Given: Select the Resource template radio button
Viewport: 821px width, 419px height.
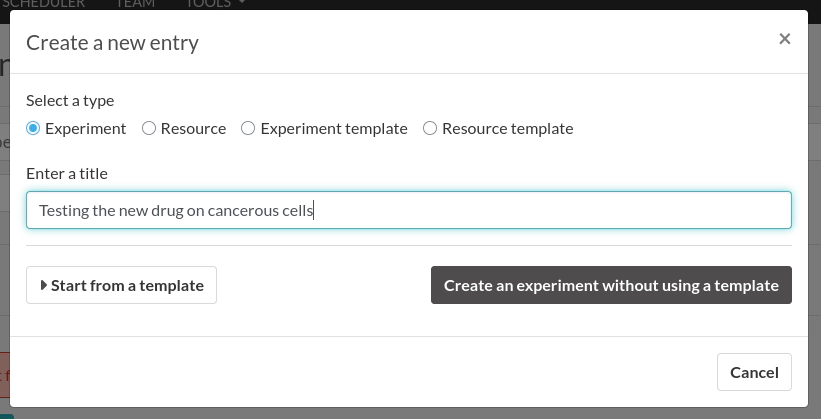Looking at the screenshot, I should 430,128.
